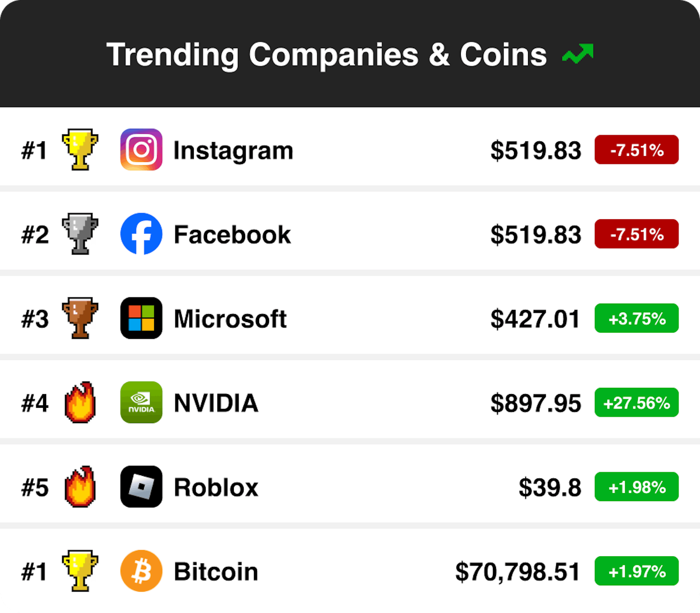Click Roblox's +1.98% change badge
This screenshot has height=613, width=700.
pos(636,487)
